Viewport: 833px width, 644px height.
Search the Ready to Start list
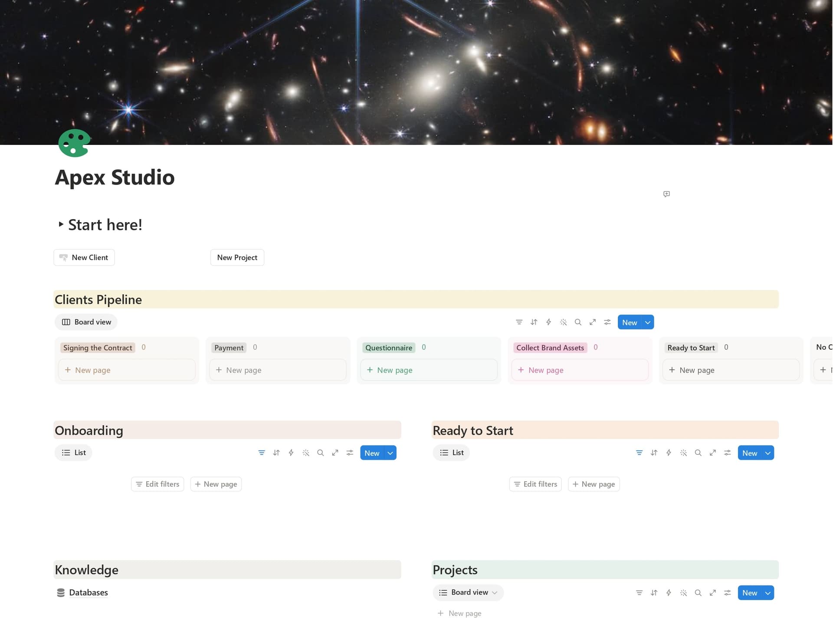[x=698, y=453]
